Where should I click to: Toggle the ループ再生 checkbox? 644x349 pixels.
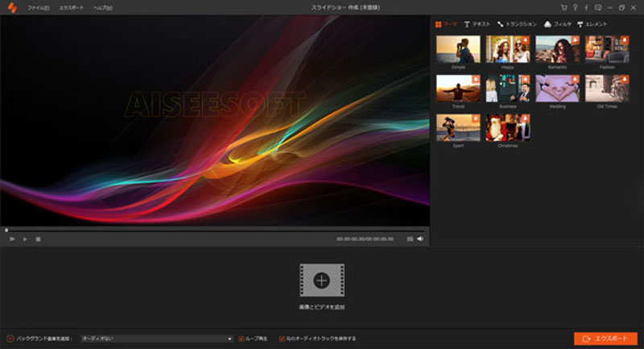242,339
